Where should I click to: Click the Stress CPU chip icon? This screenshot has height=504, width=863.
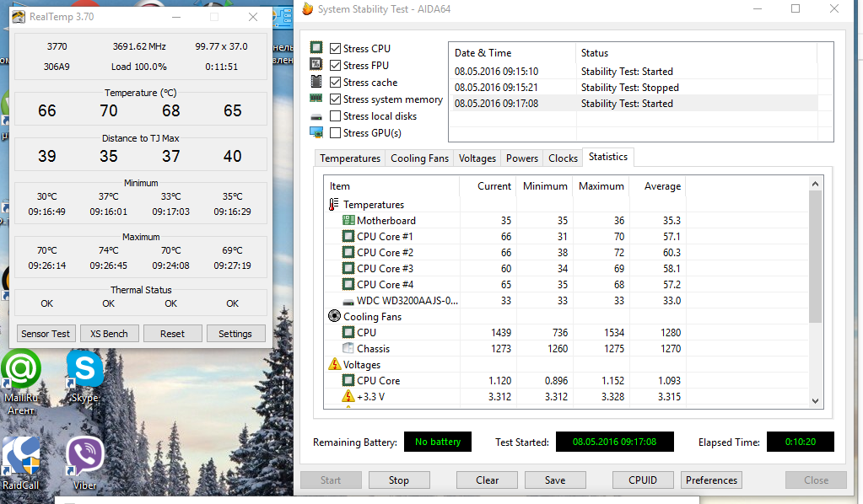[316, 47]
